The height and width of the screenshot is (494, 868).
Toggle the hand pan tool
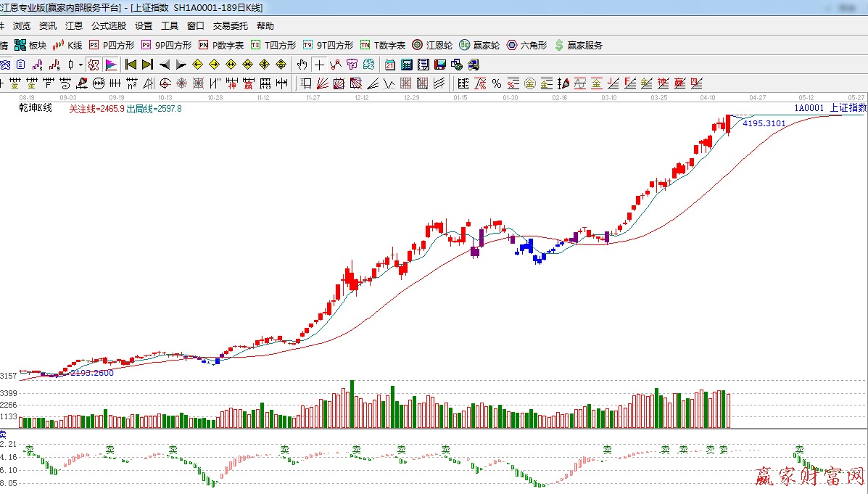[302, 64]
